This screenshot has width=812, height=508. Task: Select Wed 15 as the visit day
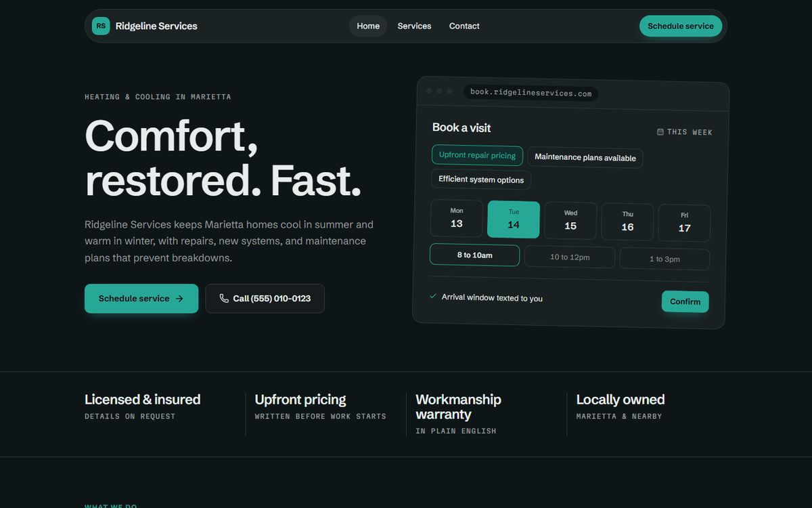point(570,221)
